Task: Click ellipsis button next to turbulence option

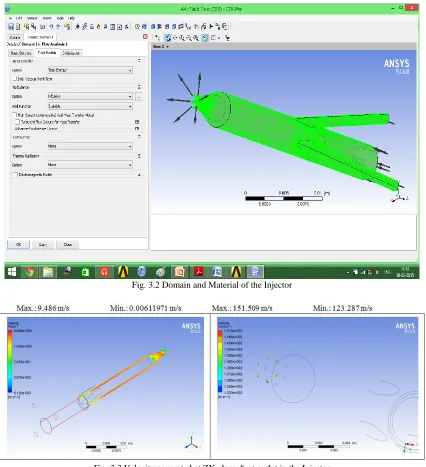Action: [x=139, y=96]
